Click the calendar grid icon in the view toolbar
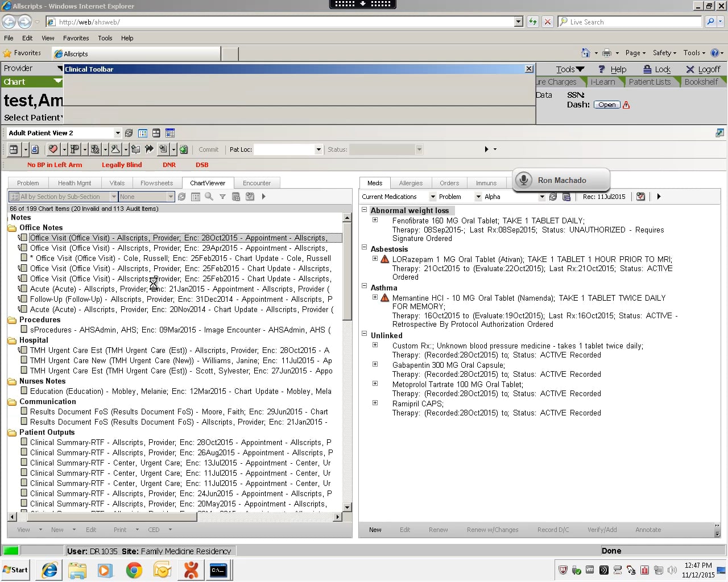 143,133
